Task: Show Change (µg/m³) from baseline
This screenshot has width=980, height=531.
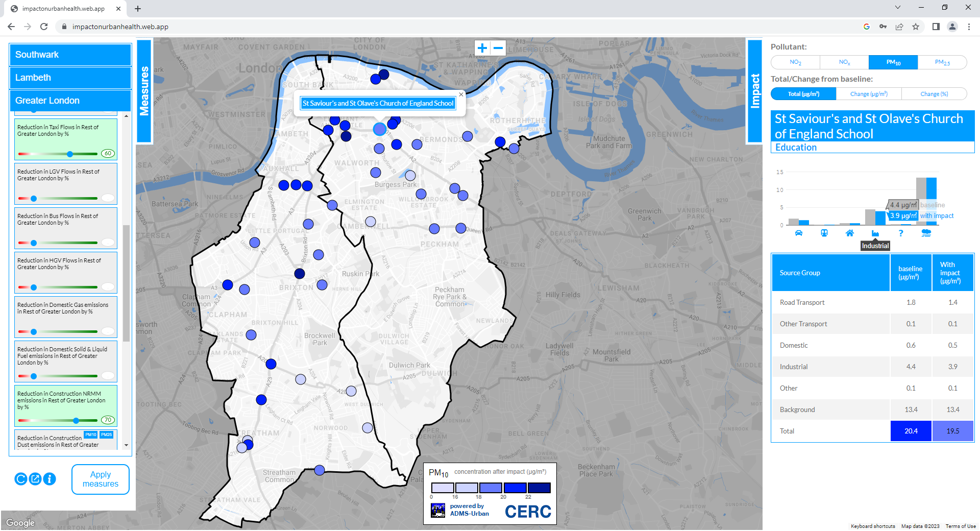Action: tap(869, 94)
